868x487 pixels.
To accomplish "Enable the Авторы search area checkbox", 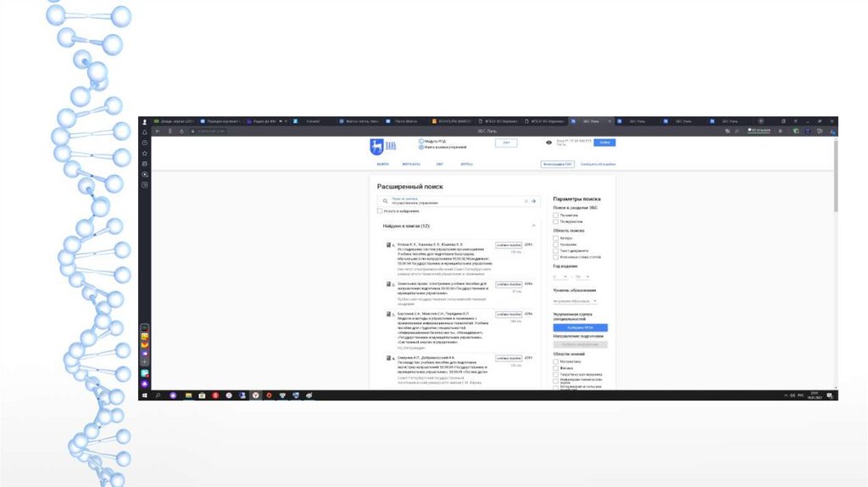I will pos(556,238).
